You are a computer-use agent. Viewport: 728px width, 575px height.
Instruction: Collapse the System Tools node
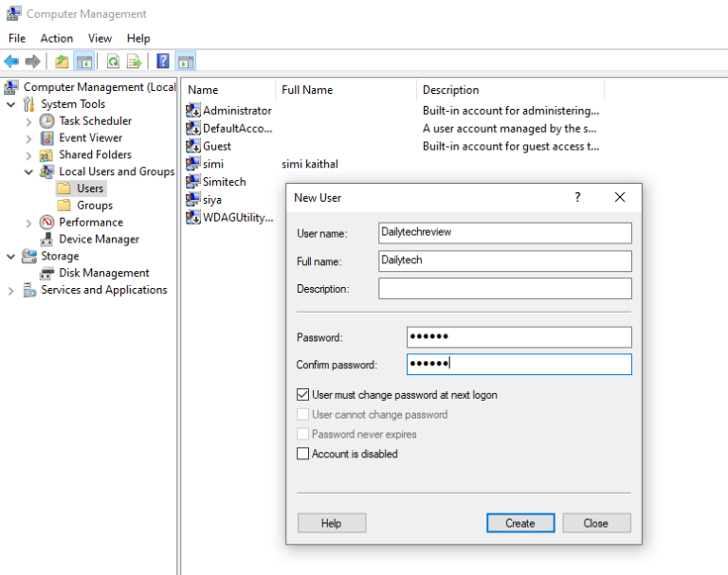pyautogui.click(x=10, y=105)
